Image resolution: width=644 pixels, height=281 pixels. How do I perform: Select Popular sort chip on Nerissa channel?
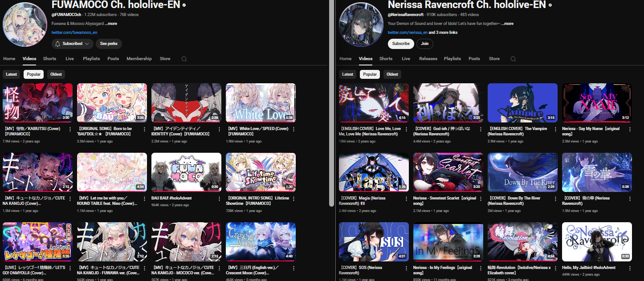point(370,74)
